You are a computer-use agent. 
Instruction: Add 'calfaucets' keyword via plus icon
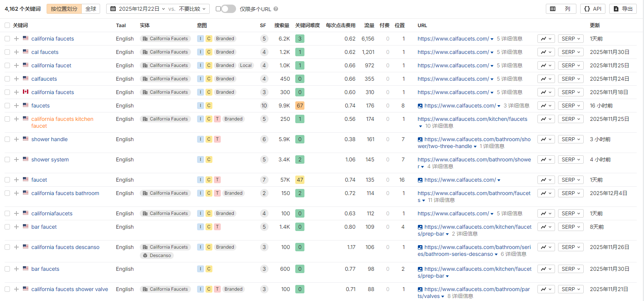tap(16, 79)
